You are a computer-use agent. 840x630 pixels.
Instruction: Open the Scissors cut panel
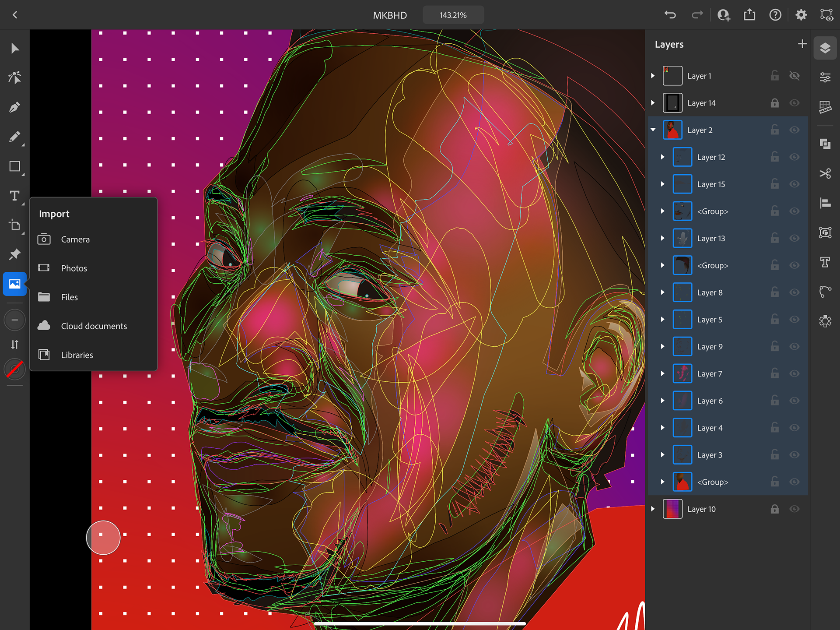coord(825,174)
